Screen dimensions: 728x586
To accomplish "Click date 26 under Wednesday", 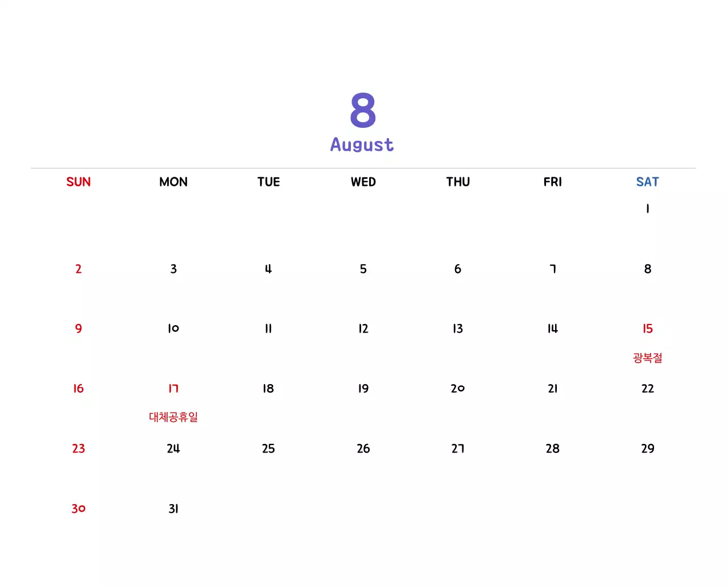I will pos(363,448).
